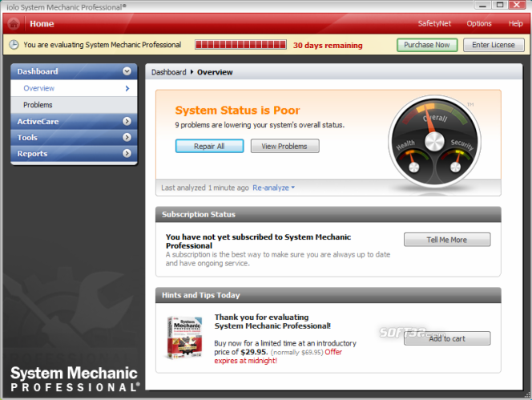532x400 pixels.
Task: Click the 'System Status is Poor' heading
Action: click(237, 111)
